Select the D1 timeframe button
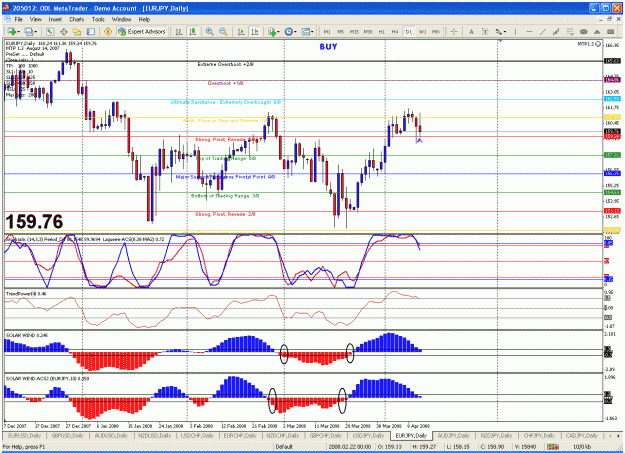Screen dimensions: 625x453 click(409, 32)
